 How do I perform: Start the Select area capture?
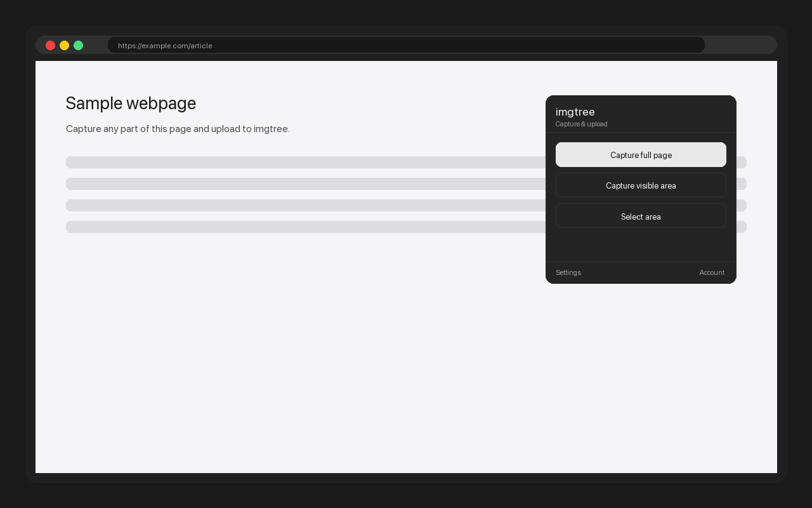point(641,217)
